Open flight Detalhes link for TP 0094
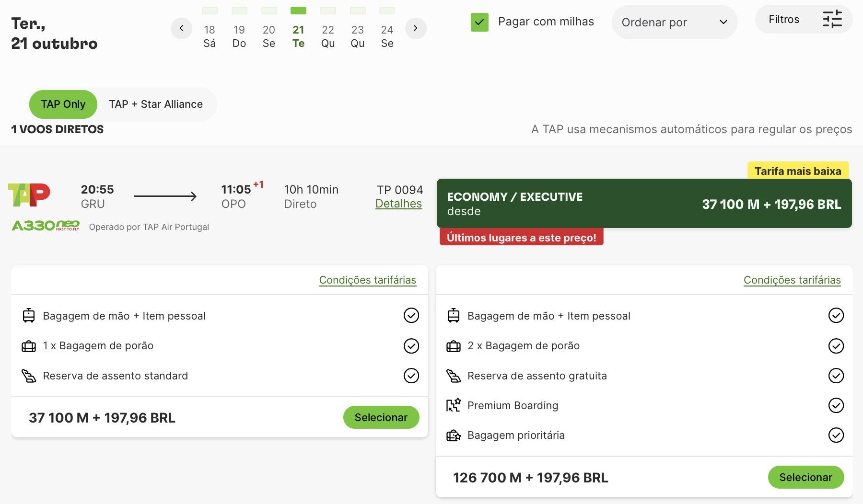Viewport: 863px width, 504px height. click(x=398, y=204)
